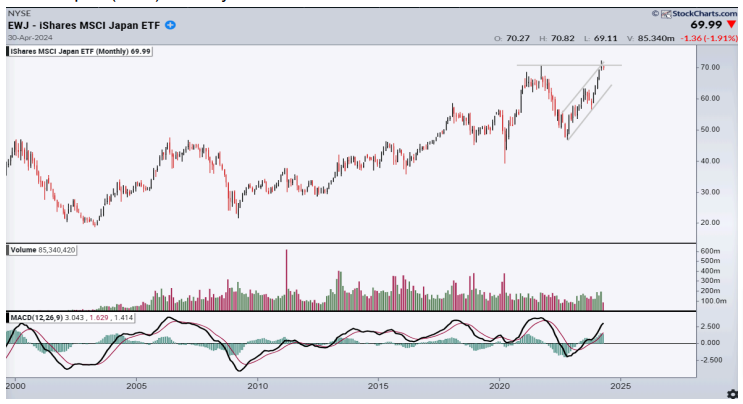Click the 2005 year label on time axis
The height and width of the screenshot is (404, 743).
pyautogui.click(x=136, y=386)
